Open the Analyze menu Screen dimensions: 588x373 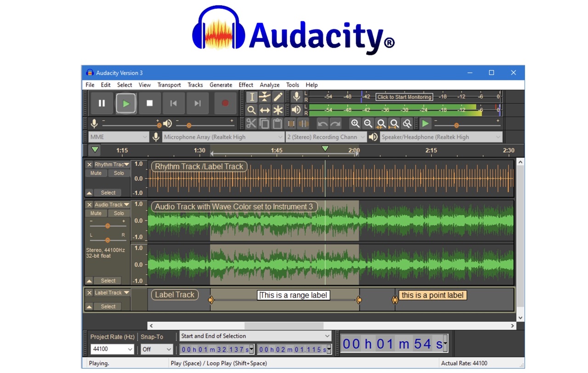[270, 85]
